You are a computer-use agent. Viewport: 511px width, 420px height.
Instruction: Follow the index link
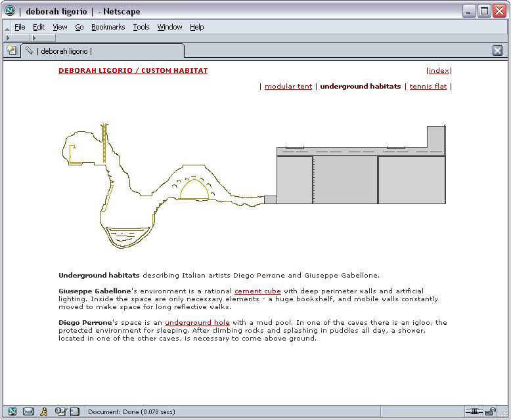(x=439, y=71)
